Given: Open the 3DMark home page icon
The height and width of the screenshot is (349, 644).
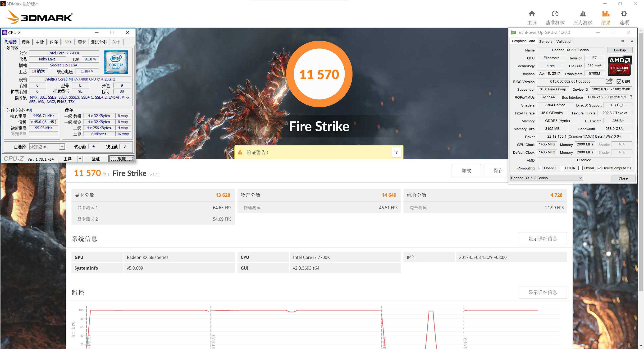Looking at the screenshot, I should 531,14.
